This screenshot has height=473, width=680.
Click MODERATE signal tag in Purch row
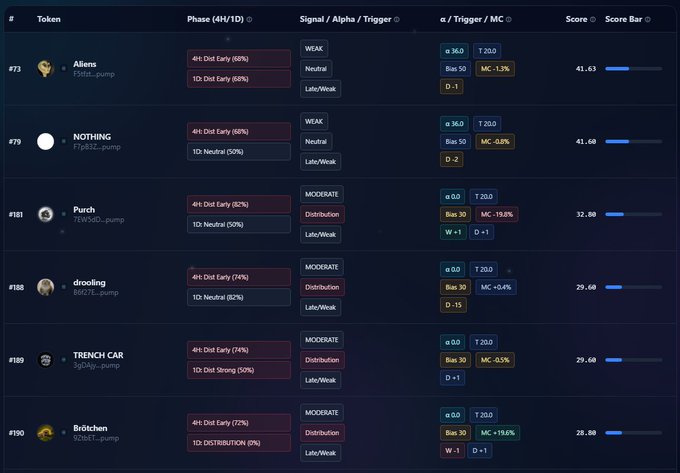[321, 194]
